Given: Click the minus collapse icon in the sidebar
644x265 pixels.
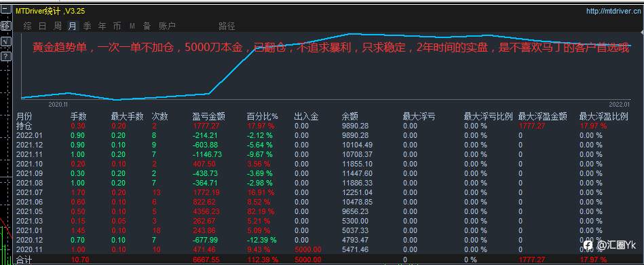Looking at the screenshot, I should [5, 9].
